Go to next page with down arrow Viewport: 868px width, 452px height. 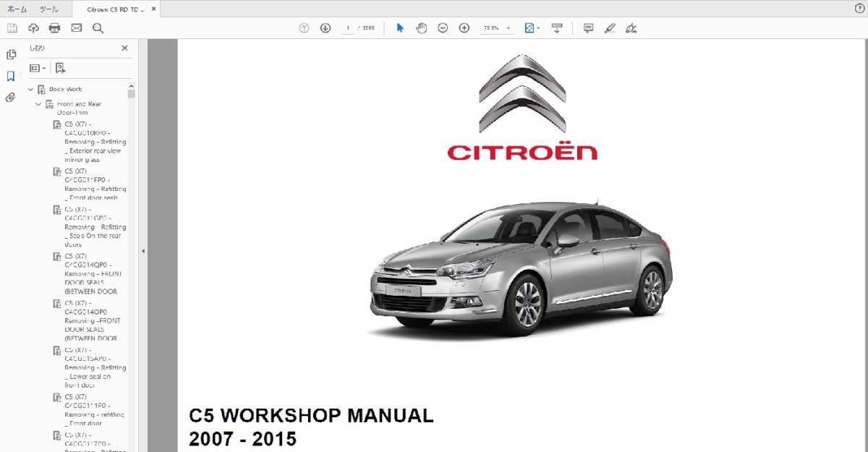325,28
